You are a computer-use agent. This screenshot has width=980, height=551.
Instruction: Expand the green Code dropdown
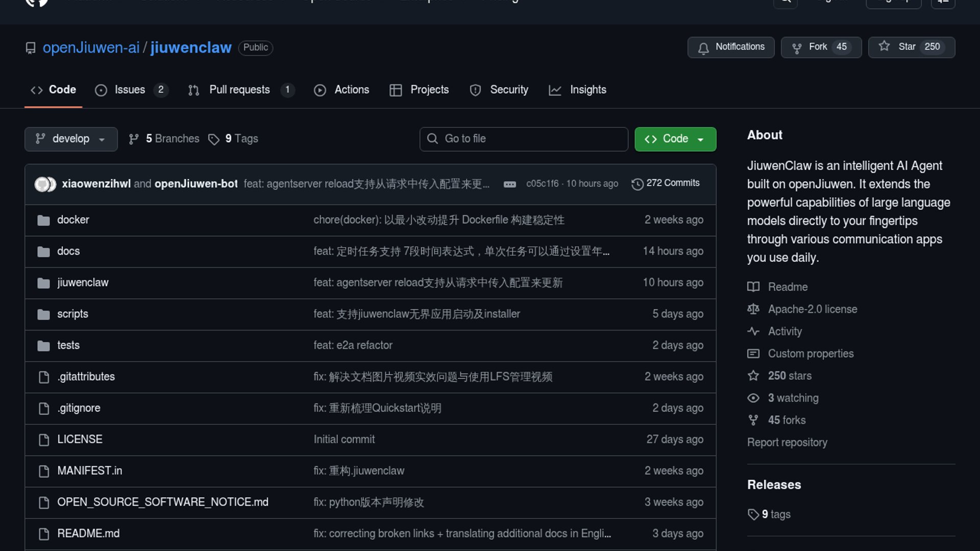675,139
